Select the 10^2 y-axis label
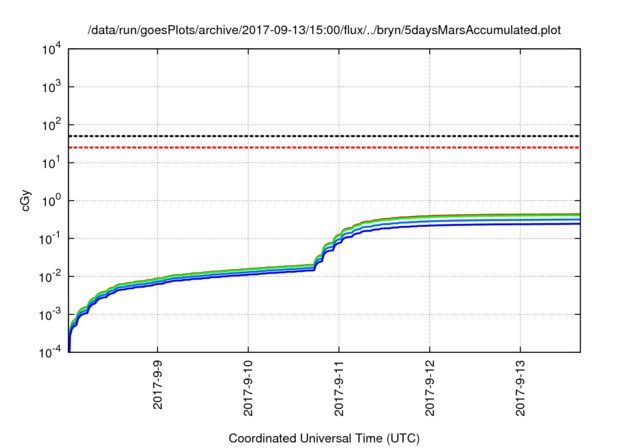 51,125
